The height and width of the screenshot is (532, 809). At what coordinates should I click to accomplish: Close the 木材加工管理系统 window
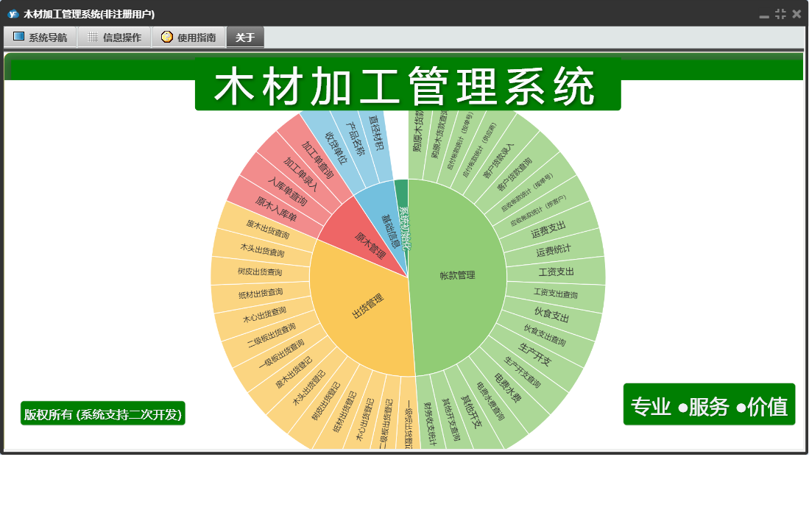[x=796, y=15]
